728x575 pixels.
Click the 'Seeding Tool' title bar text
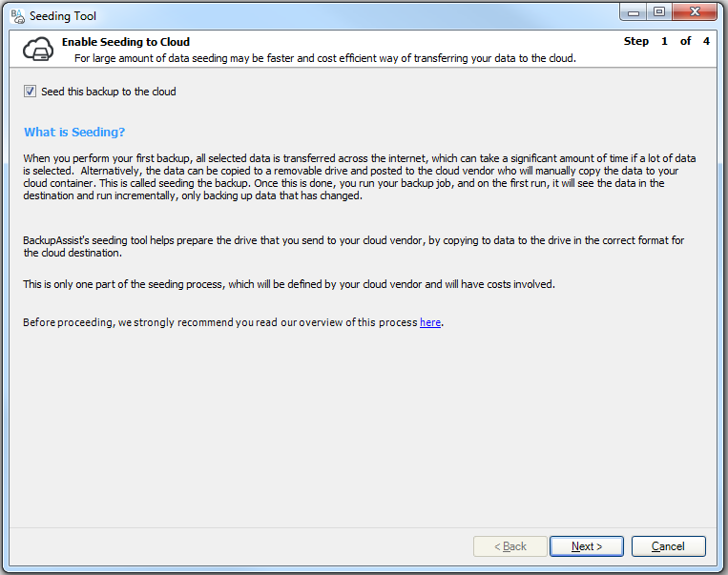63,16
